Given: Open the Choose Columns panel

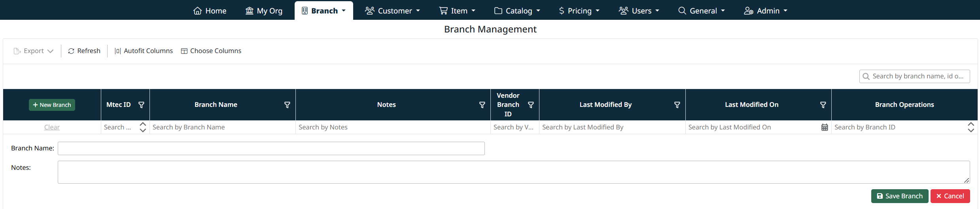Looking at the screenshot, I should click(211, 51).
